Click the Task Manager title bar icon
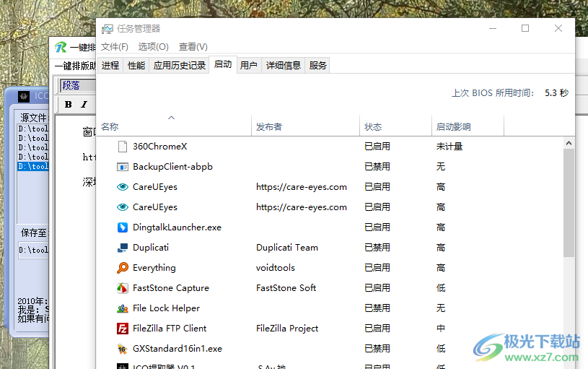The image size is (588, 369). tap(107, 29)
